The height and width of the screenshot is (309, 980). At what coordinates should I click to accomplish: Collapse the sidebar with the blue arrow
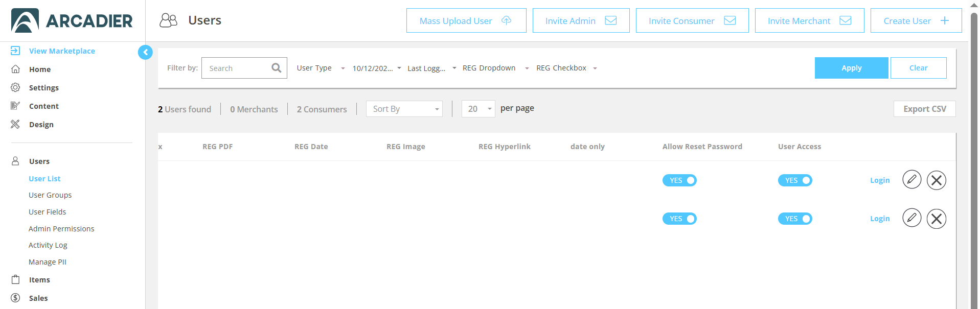(x=145, y=52)
